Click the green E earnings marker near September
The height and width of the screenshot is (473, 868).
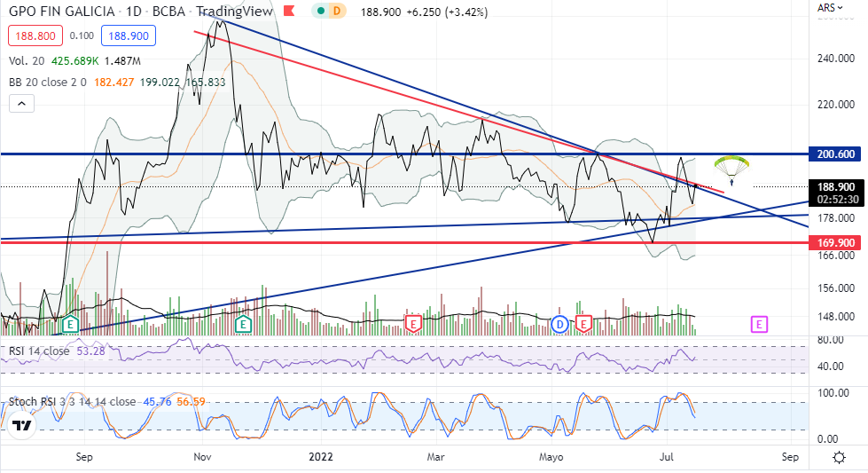(x=70, y=324)
